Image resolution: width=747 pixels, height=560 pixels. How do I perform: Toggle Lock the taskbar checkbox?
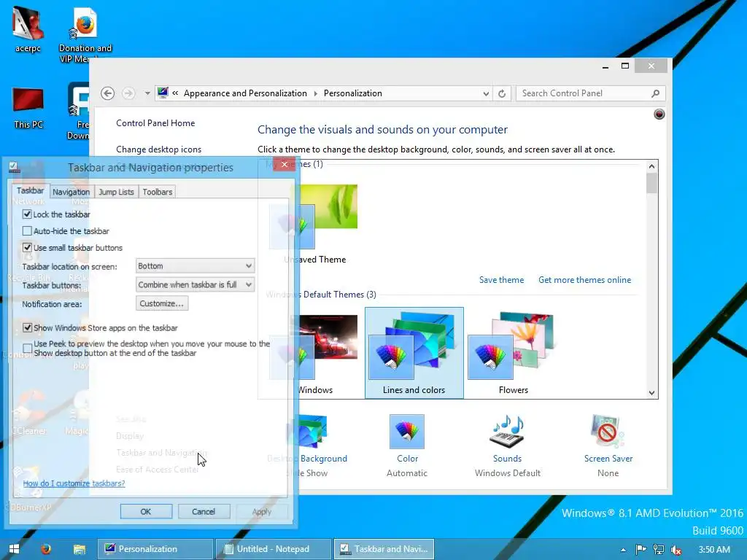coord(27,214)
